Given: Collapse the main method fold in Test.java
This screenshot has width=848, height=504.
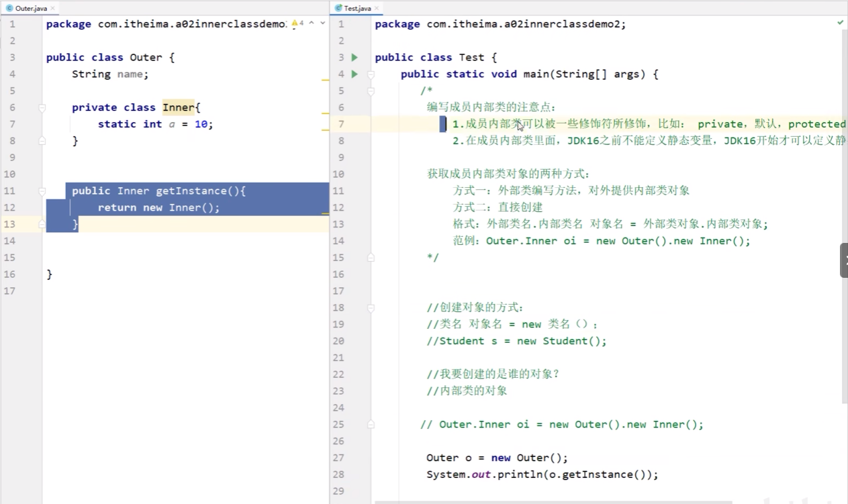Looking at the screenshot, I should point(370,74).
